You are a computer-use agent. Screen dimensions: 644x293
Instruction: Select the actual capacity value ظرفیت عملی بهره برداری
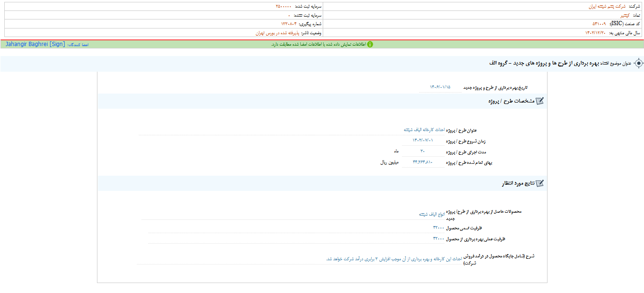438,239
